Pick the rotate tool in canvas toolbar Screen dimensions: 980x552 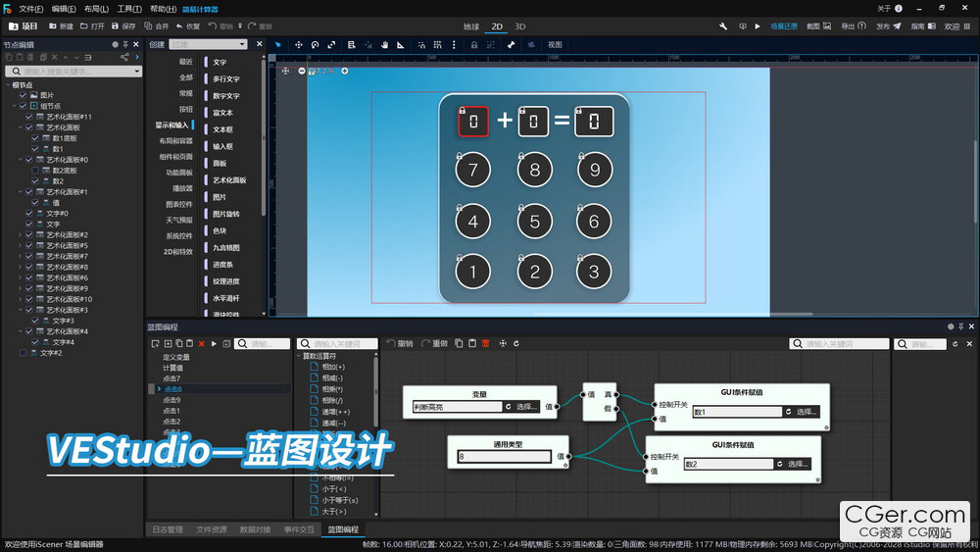tap(315, 45)
